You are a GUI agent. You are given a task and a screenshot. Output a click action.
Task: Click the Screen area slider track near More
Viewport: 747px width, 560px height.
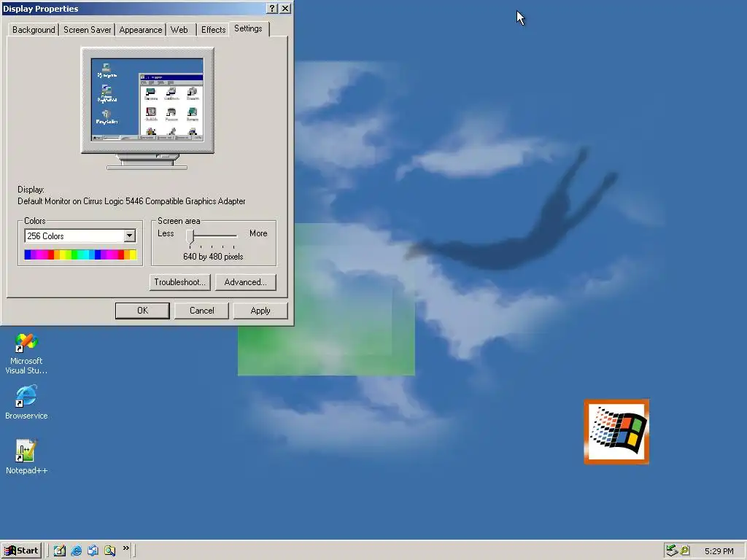coord(233,236)
